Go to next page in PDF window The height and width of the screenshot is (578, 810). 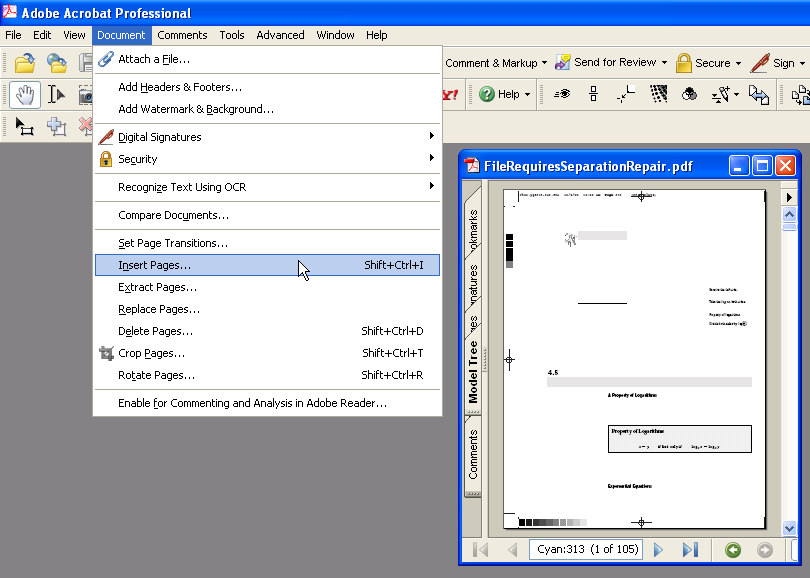(658, 550)
